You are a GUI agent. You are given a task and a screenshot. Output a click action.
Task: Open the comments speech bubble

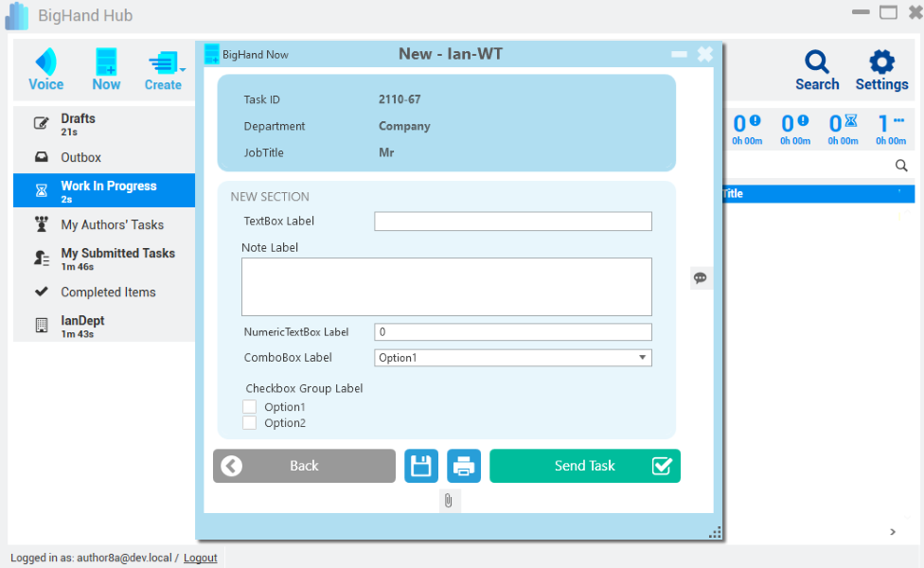pos(700,278)
